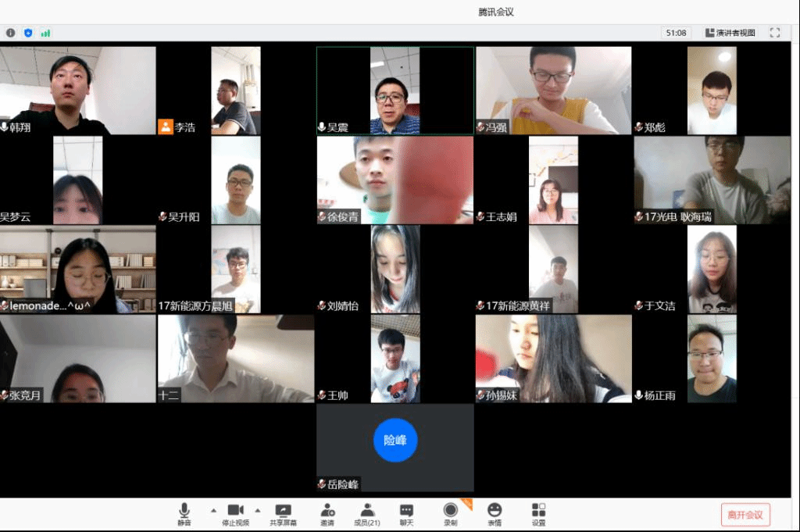Expand the video options arrow beside 停止视频
This screenshot has height=532, width=800.
click(258, 510)
